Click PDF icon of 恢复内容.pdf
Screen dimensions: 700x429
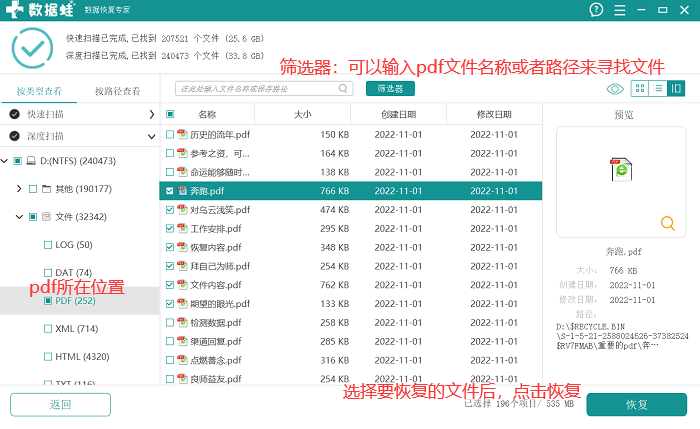(182, 247)
